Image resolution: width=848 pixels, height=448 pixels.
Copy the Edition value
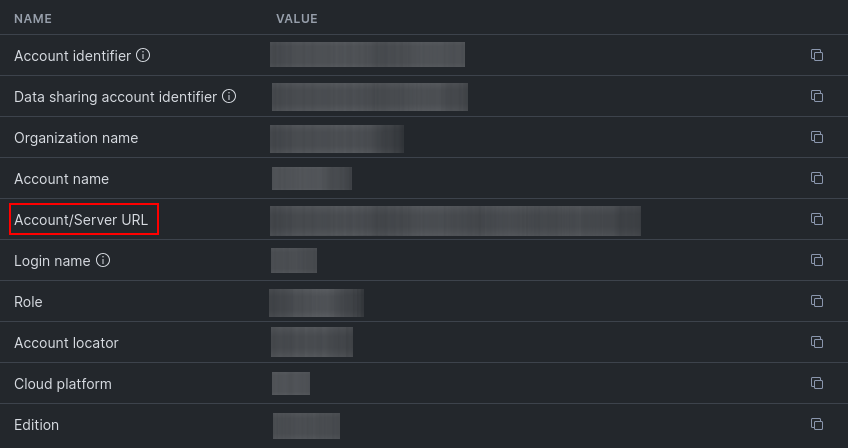click(x=817, y=424)
